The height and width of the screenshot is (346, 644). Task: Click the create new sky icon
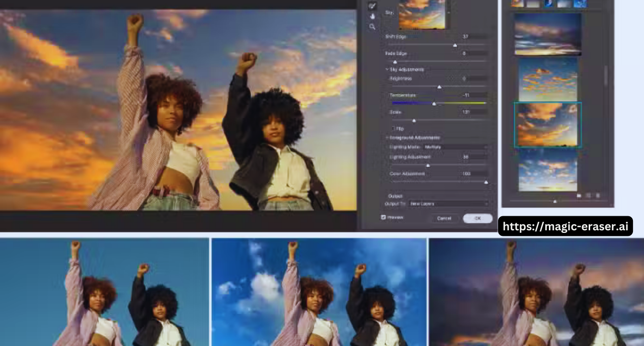click(x=588, y=195)
